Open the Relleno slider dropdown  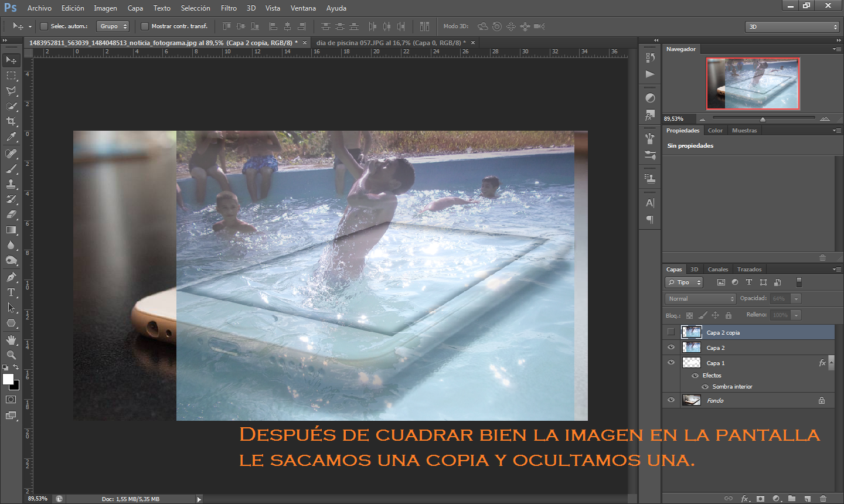pos(796,315)
